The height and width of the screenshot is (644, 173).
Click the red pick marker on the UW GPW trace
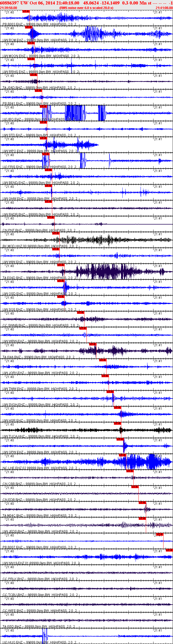pyautogui.click(x=120, y=439)
